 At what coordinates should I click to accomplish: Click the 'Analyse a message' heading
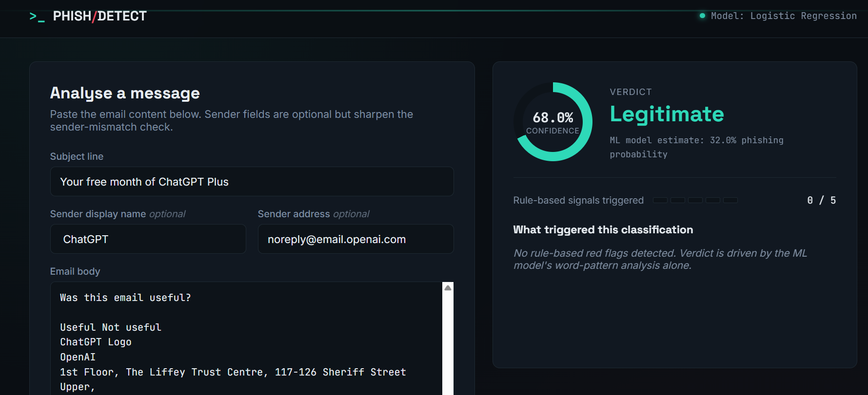point(125,93)
